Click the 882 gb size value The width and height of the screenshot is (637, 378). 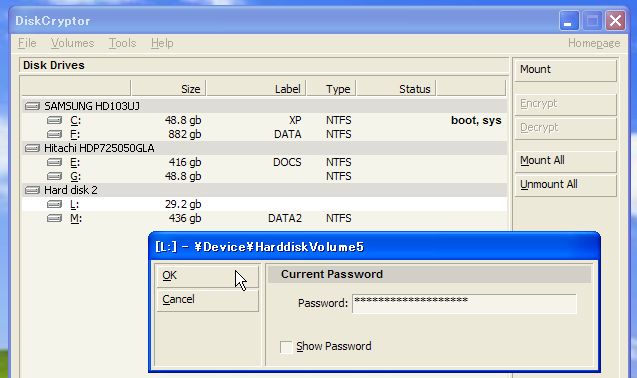click(x=184, y=135)
